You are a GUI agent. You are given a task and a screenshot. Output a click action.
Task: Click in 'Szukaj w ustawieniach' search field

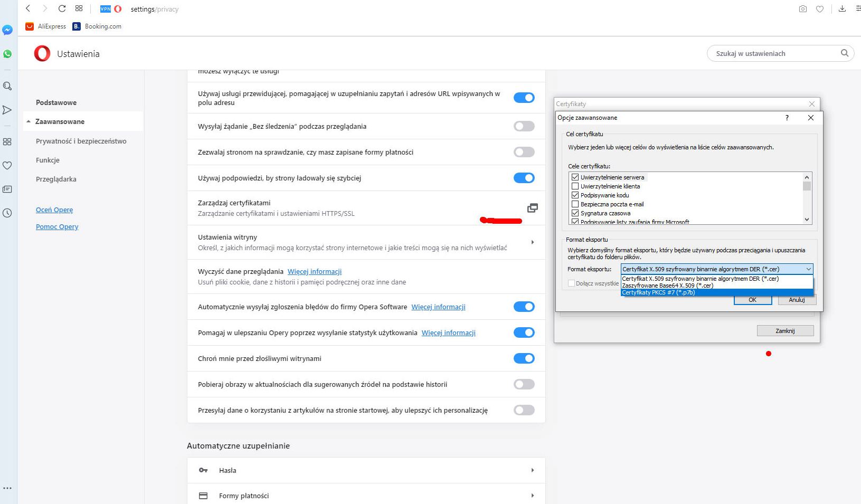773,53
